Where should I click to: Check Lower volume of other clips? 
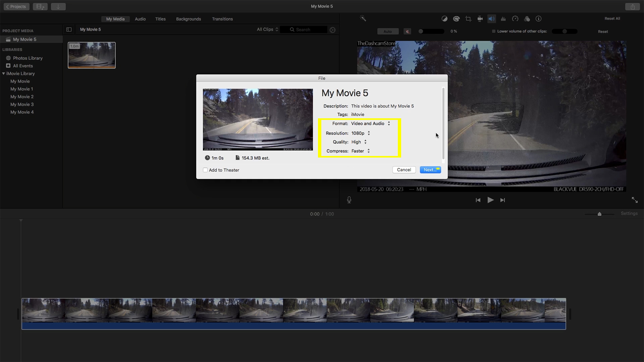pos(493,31)
